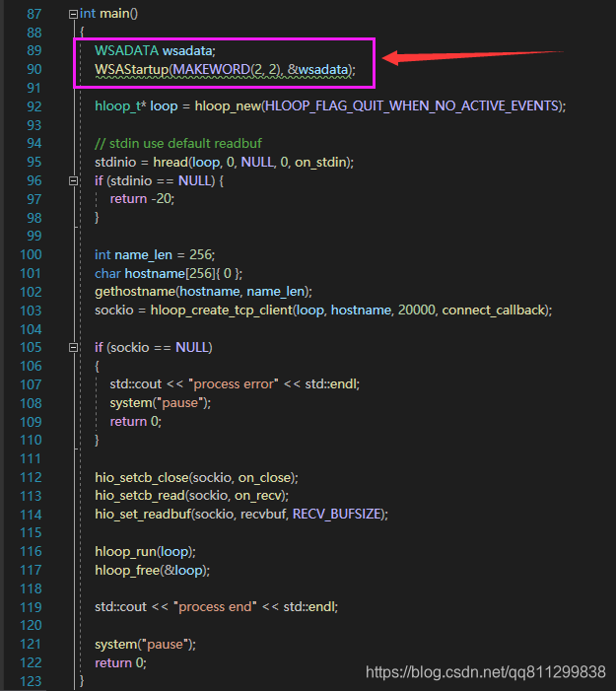
Task: Click HLOOP_FLAG_QUIT_WHEN_NO_ACTIVE_EVENTS constant
Action: click(x=412, y=106)
